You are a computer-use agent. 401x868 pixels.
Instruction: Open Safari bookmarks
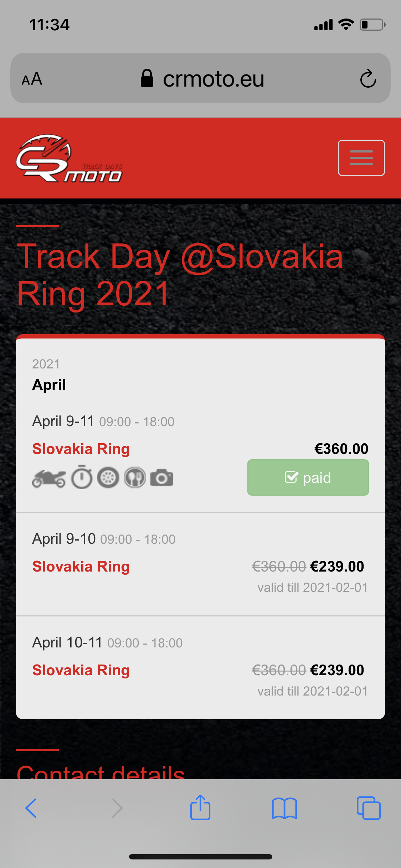[x=284, y=808]
